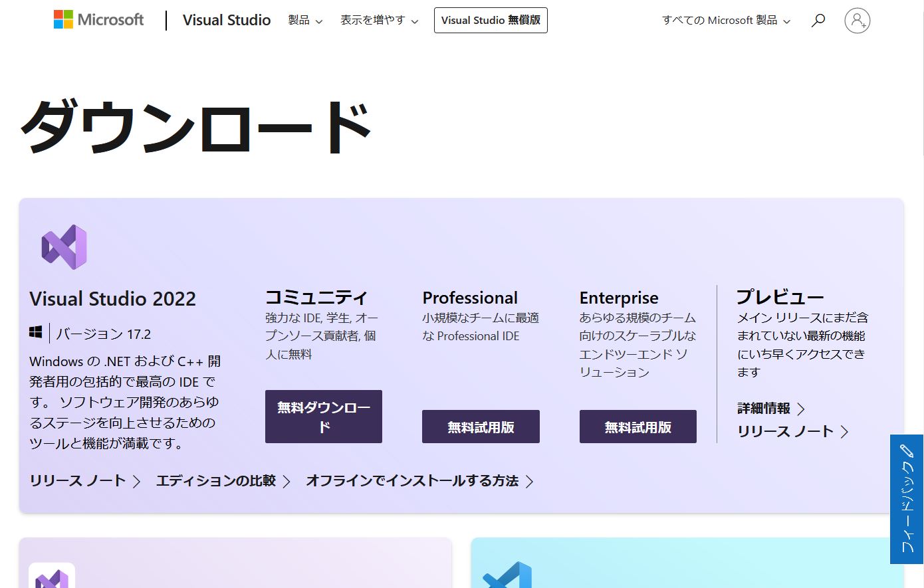The image size is (924, 588).
Task: Expand the 製品 dropdown menu
Action: tap(305, 21)
